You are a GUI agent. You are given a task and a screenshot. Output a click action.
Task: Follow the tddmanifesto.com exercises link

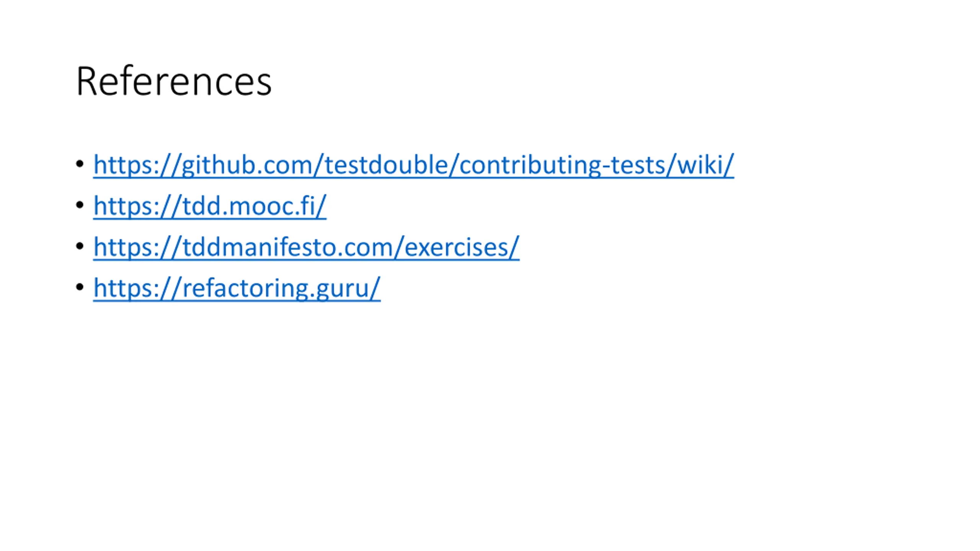point(306,247)
